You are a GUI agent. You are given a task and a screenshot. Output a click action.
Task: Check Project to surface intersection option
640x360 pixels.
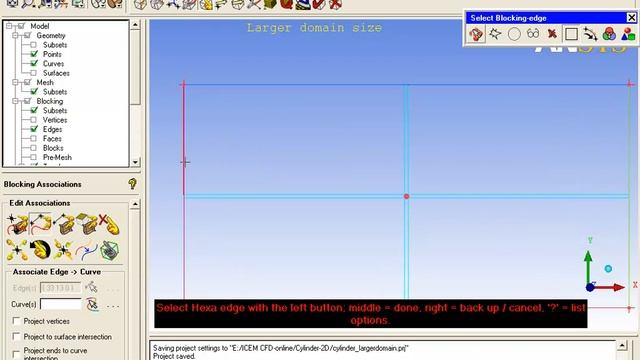(x=16, y=337)
